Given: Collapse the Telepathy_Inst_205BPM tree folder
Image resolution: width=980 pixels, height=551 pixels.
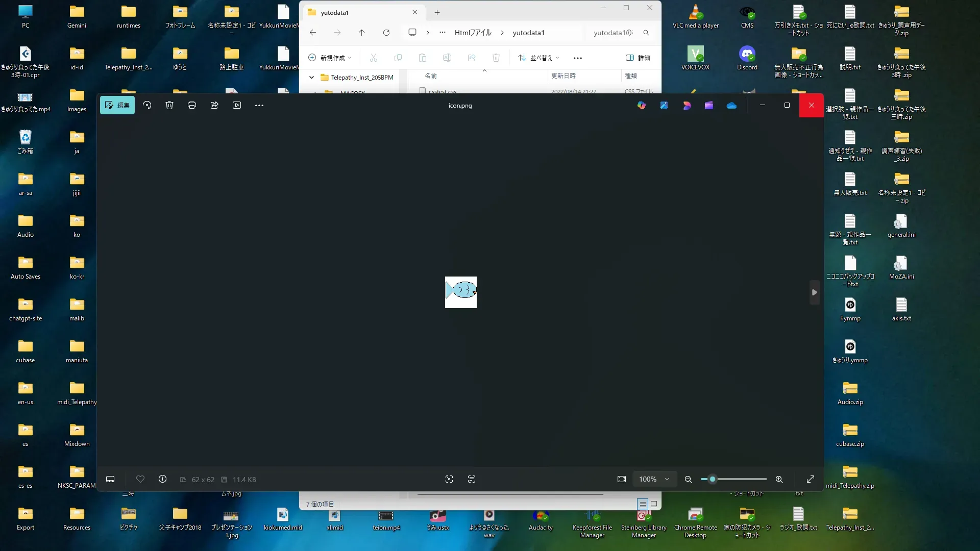Looking at the screenshot, I should [x=311, y=78].
